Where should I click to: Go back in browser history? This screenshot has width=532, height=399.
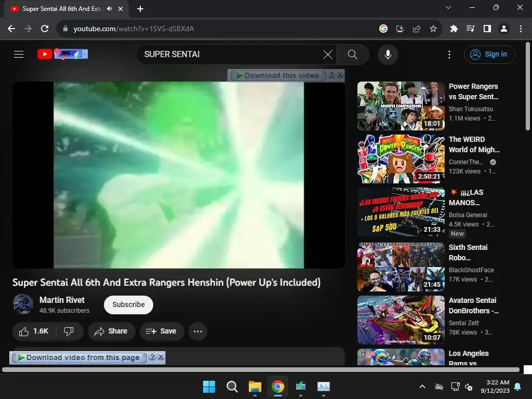[x=11, y=29]
